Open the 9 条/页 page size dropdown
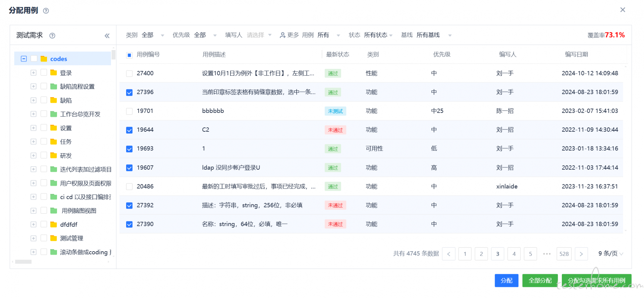This screenshot has height=298, width=644. 610,254
